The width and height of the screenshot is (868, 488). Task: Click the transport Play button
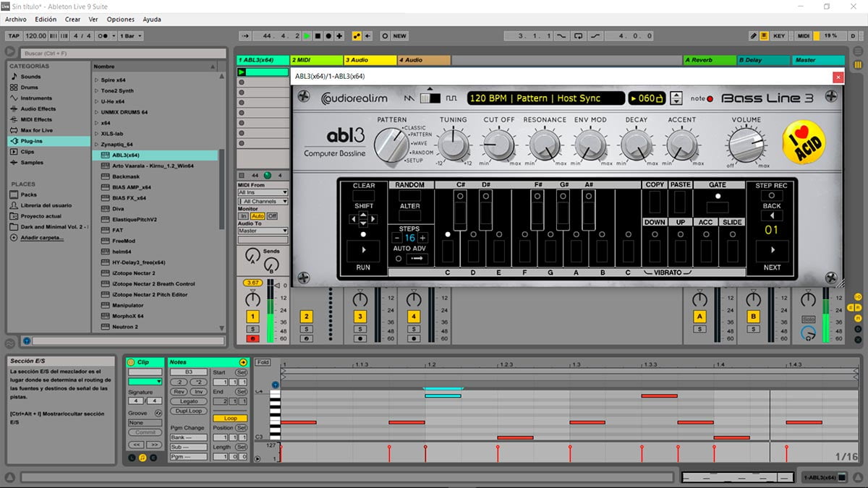[307, 35]
